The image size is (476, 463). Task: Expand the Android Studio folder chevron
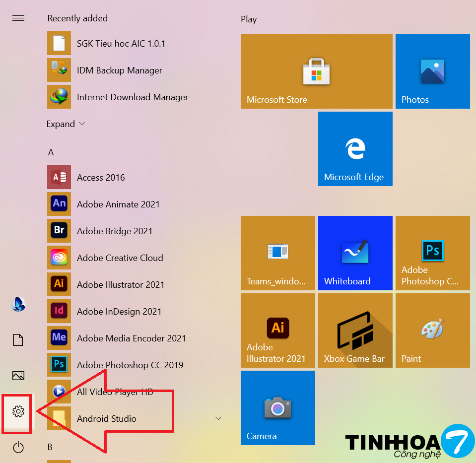click(218, 418)
